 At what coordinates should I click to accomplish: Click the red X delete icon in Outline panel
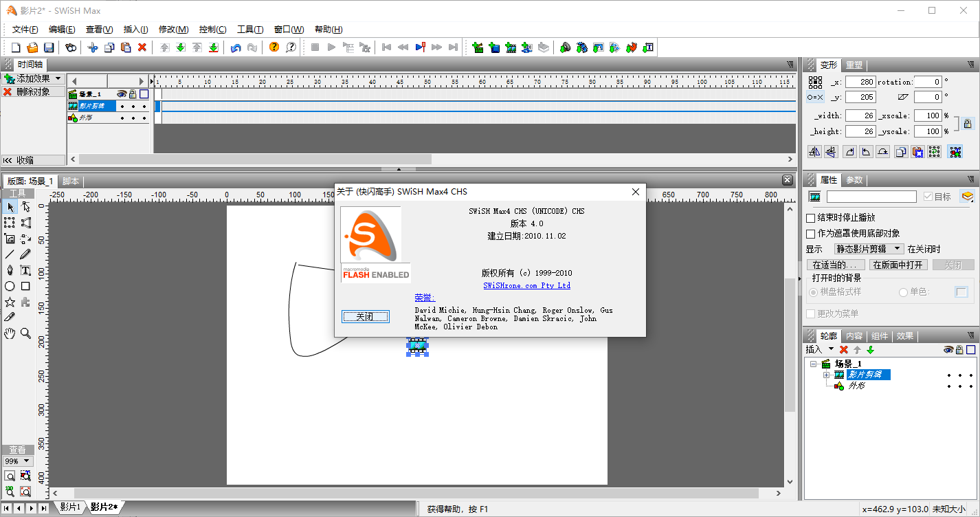pyautogui.click(x=844, y=350)
